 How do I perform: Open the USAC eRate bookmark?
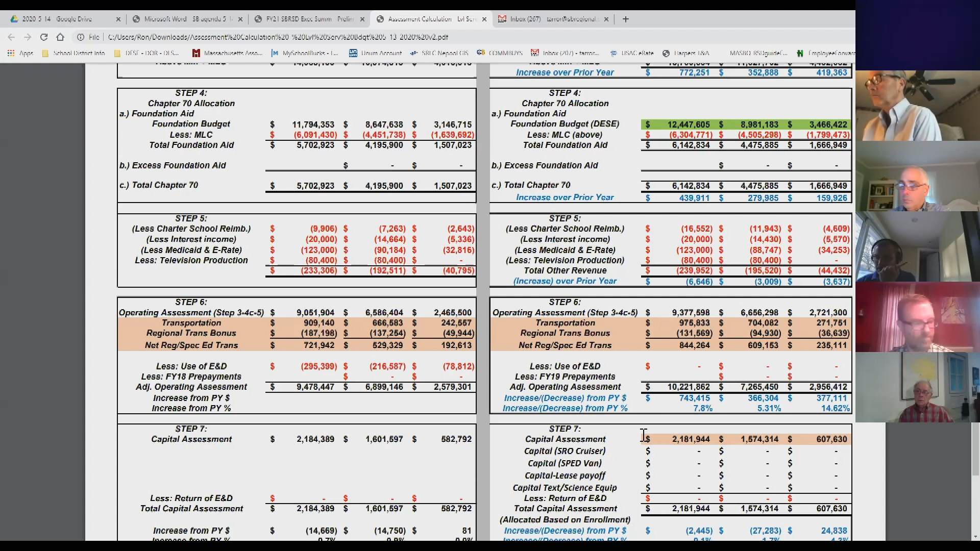coord(632,53)
